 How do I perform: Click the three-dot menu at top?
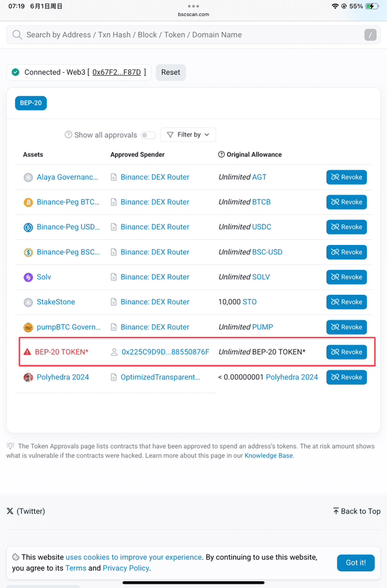click(193, 6)
